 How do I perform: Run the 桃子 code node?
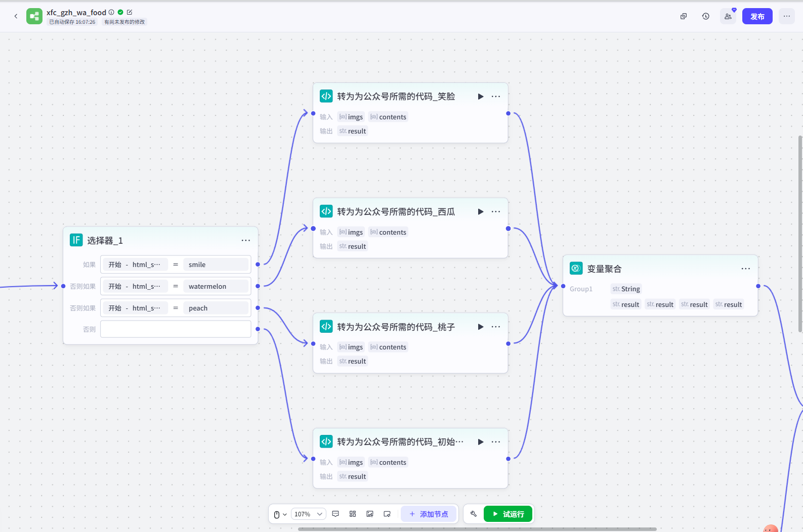[481, 327]
